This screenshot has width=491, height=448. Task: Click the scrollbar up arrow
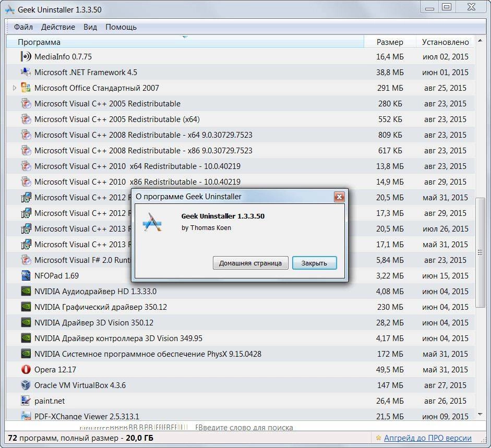tap(480, 41)
